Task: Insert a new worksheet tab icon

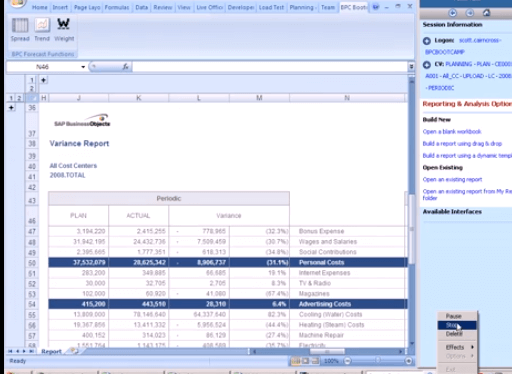Action: [74, 351]
